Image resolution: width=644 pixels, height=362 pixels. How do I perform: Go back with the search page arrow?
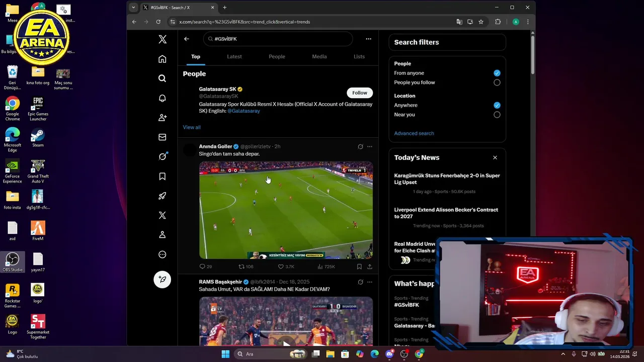[x=186, y=39]
